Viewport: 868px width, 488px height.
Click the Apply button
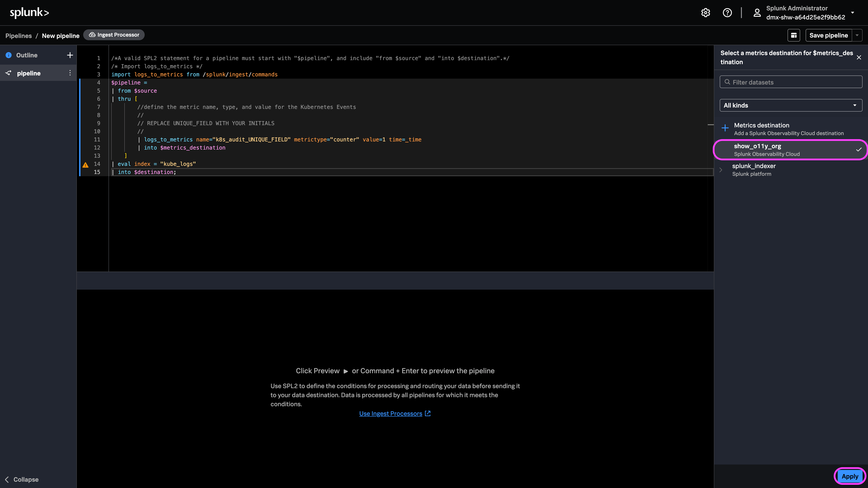click(x=850, y=476)
